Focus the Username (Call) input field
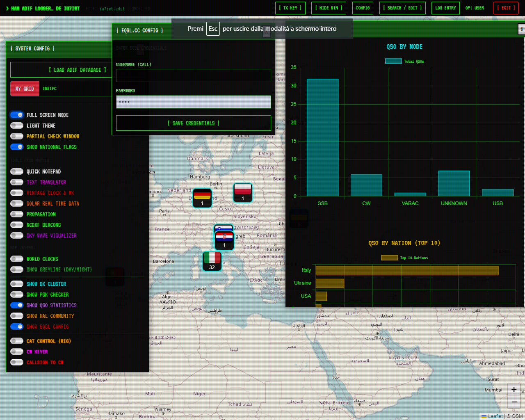Screen dimensions: 525x420 pos(194,75)
